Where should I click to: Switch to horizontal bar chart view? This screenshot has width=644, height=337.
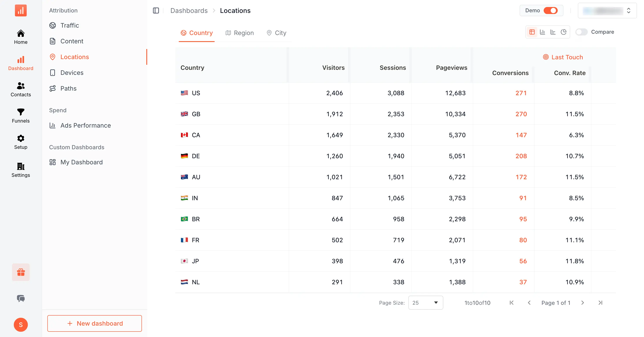[553, 32]
